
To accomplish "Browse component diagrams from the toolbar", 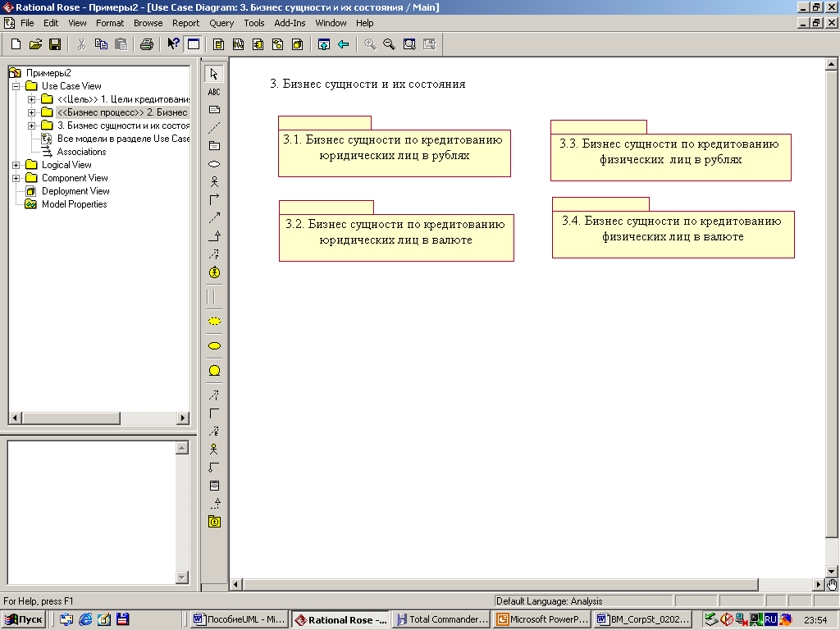I will click(258, 44).
